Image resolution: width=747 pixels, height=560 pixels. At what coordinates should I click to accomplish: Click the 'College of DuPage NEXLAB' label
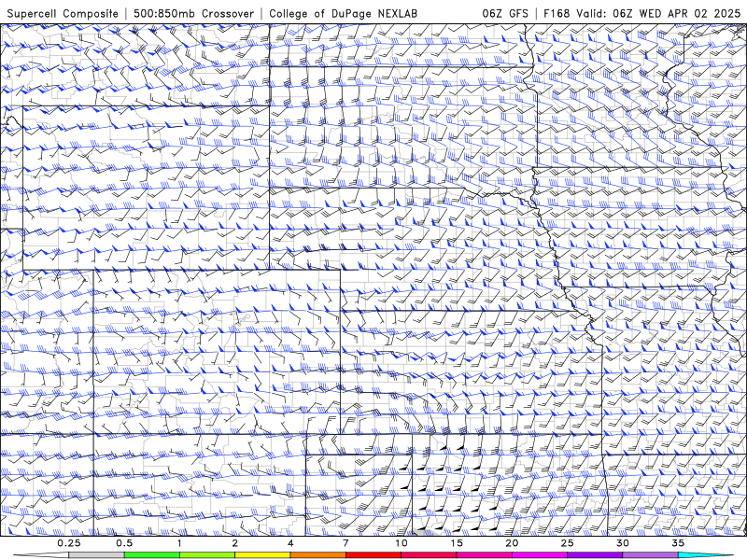coord(343,13)
